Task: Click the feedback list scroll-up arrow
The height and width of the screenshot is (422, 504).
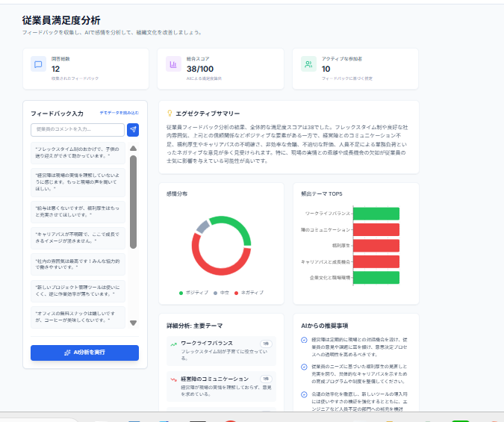Action: click(x=133, y=148)
